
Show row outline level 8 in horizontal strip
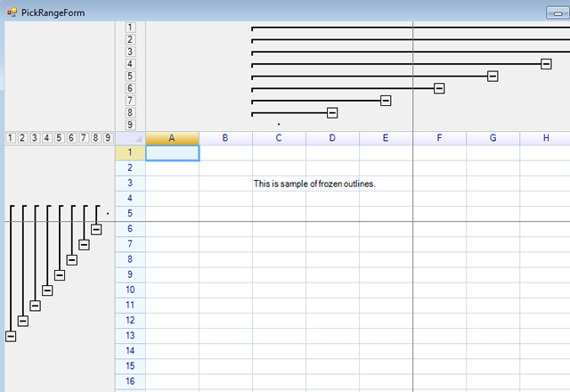[95, 138]
